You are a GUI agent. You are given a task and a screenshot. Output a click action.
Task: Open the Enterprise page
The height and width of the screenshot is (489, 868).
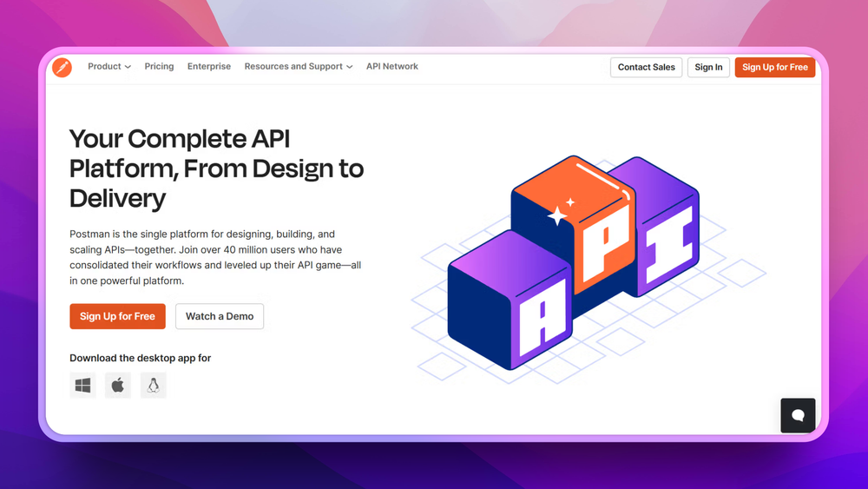click(x=208, y=67)
